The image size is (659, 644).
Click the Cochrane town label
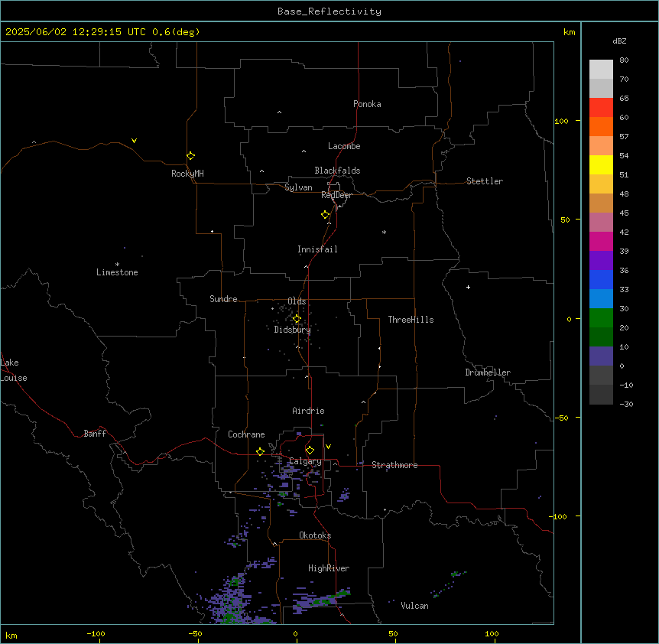[246, 434]
